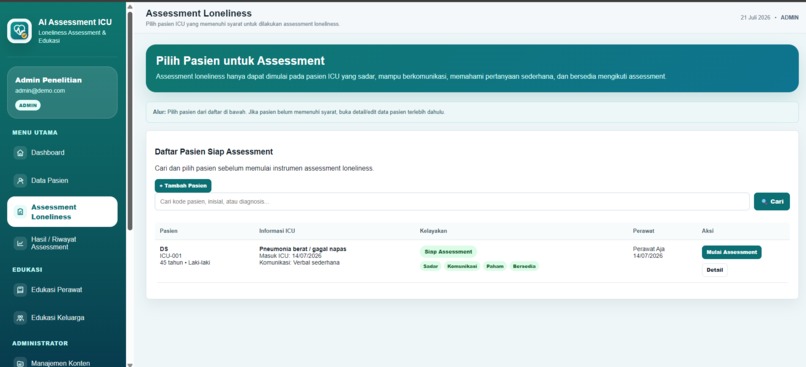The image size is (806, 367).
Task: Click nurse name Perawat Aja
Action: pos(649,249)
